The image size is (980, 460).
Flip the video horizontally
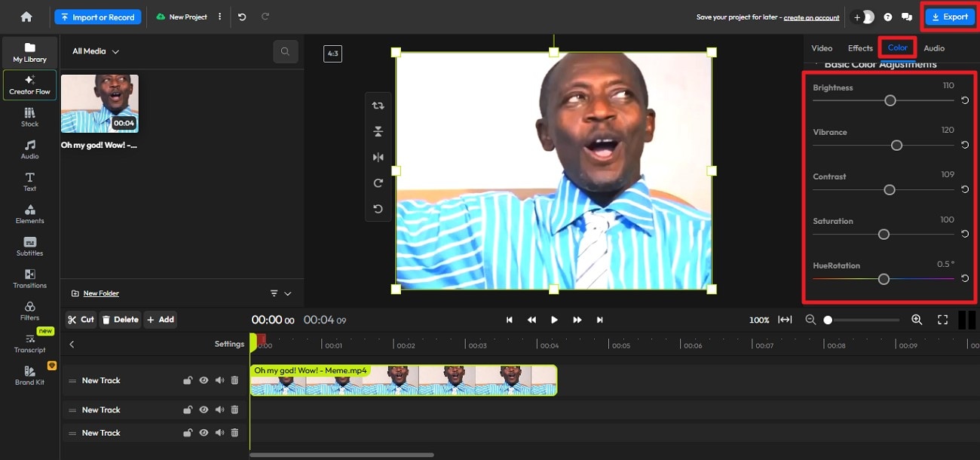[378, 157]
